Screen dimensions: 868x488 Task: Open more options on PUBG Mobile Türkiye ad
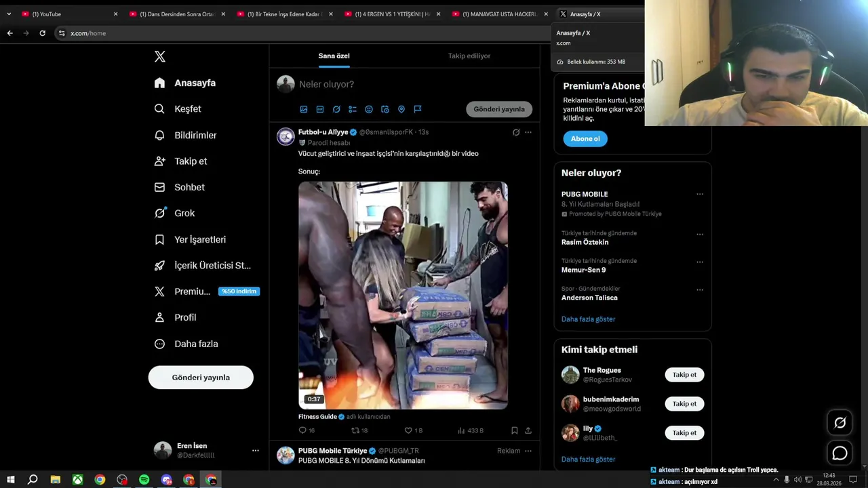[x=528, y=451]
